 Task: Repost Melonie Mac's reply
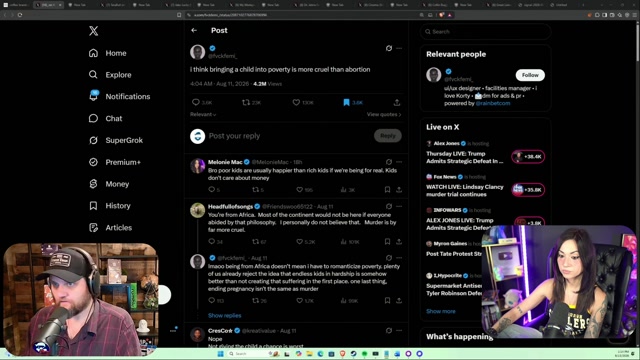256,189
